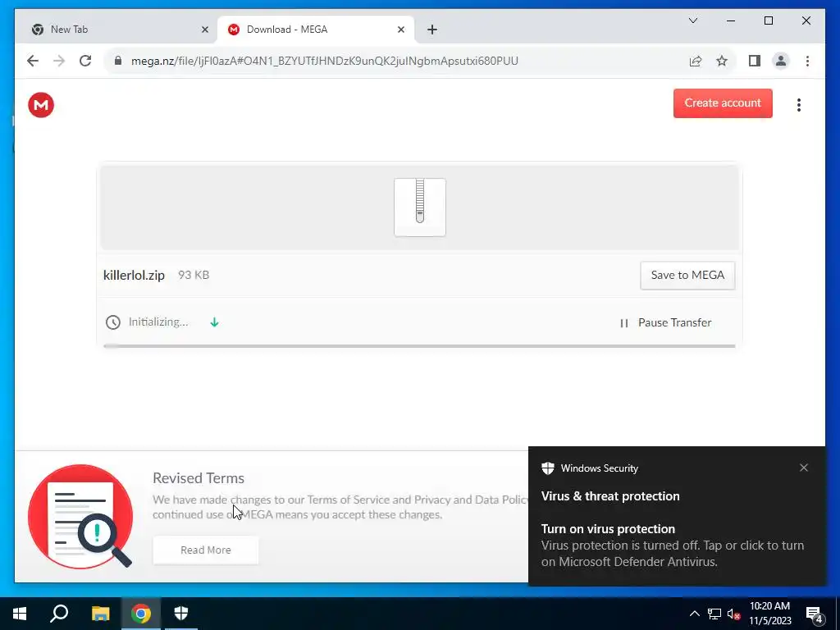840x630 pixels.
Task: Click the red MEGA logo
Action: pyautogui.click(x=41, y=105)
